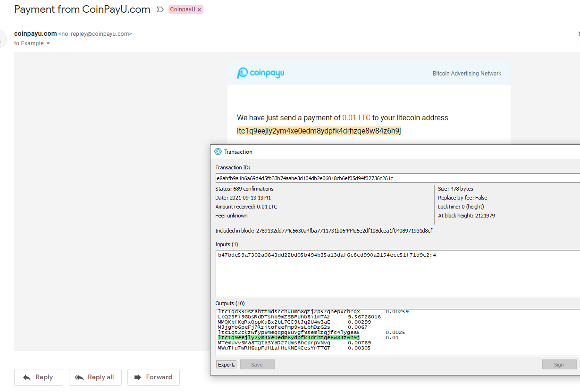Click the Forward button
Viewport: 580px width, 392px height.
coord(153,377)
